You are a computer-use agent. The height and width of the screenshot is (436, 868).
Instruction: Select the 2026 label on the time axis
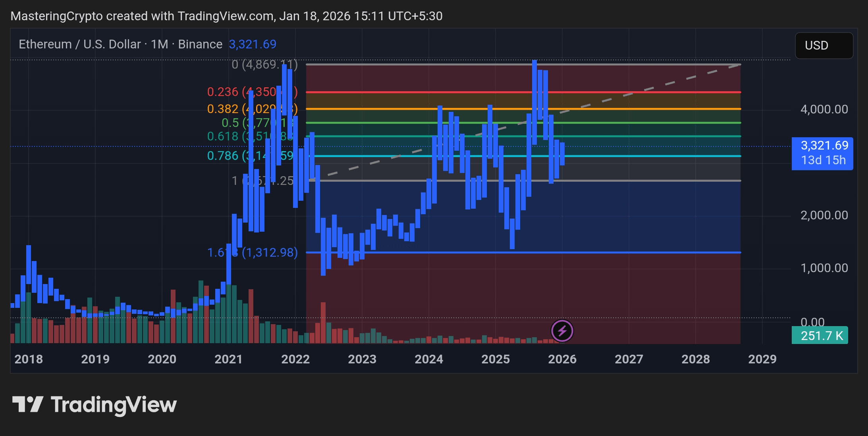(x=563, y=359)
